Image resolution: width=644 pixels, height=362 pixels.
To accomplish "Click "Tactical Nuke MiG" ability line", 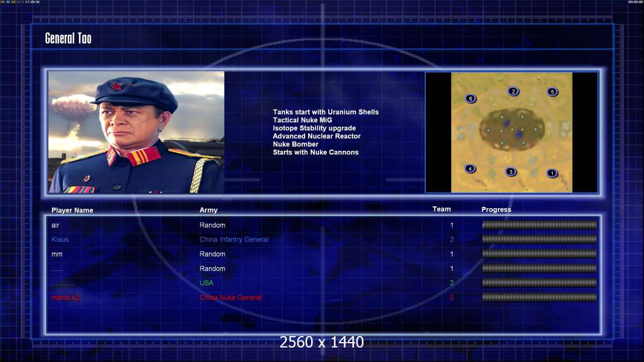I will click(x=302, y=120).
